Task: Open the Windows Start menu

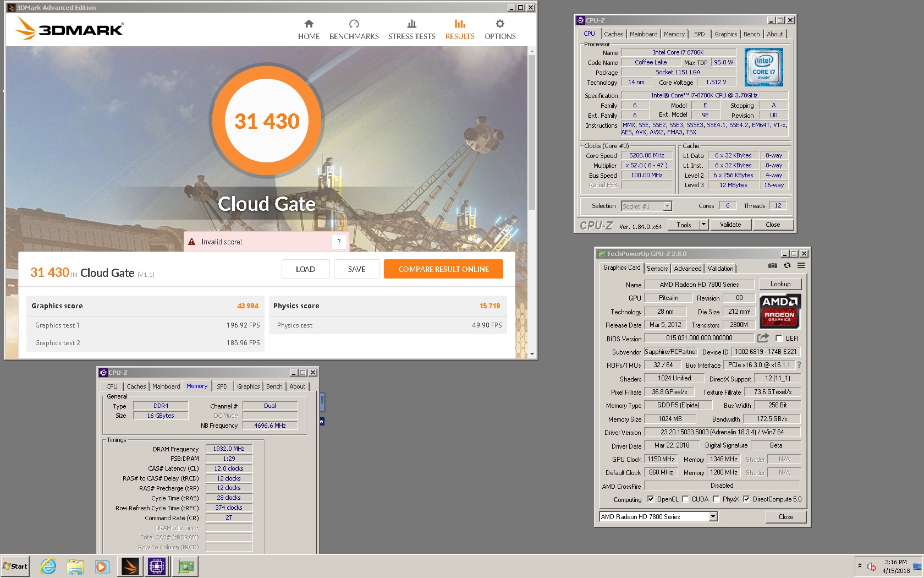Action: [x=15, y=566]
